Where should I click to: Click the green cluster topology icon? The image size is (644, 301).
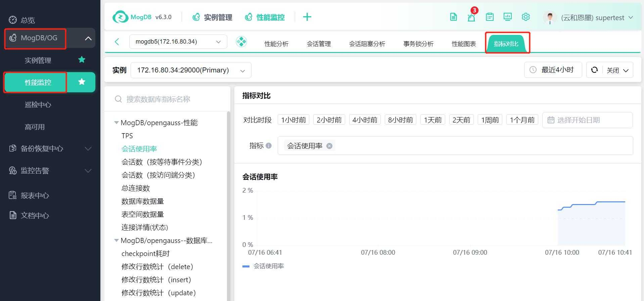tap(241, 42)
